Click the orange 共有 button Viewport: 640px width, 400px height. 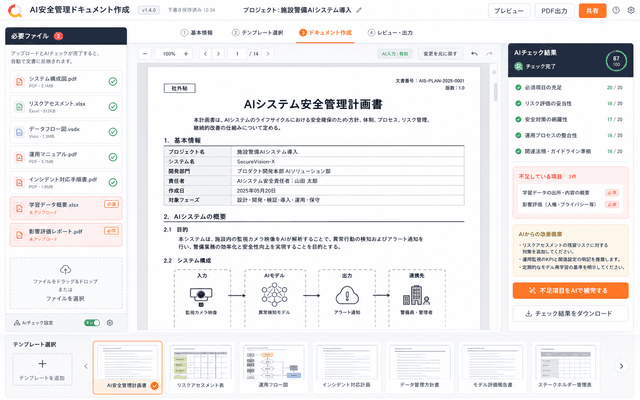pyautogui.click(x=592, y=11)
